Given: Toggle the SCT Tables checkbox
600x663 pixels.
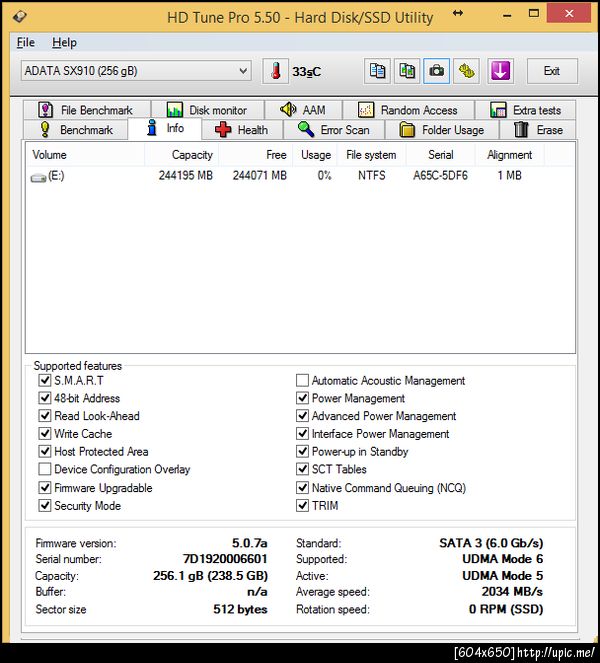Looking at the screenshot, I should pyautogui.click(x=302, y=469).
